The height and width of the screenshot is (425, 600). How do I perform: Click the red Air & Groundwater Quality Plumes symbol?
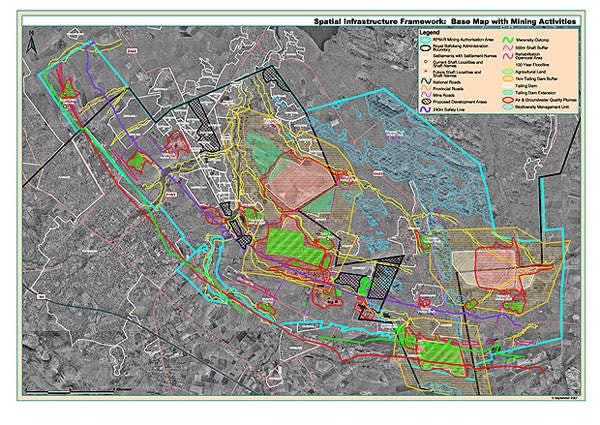click(508, 100)
